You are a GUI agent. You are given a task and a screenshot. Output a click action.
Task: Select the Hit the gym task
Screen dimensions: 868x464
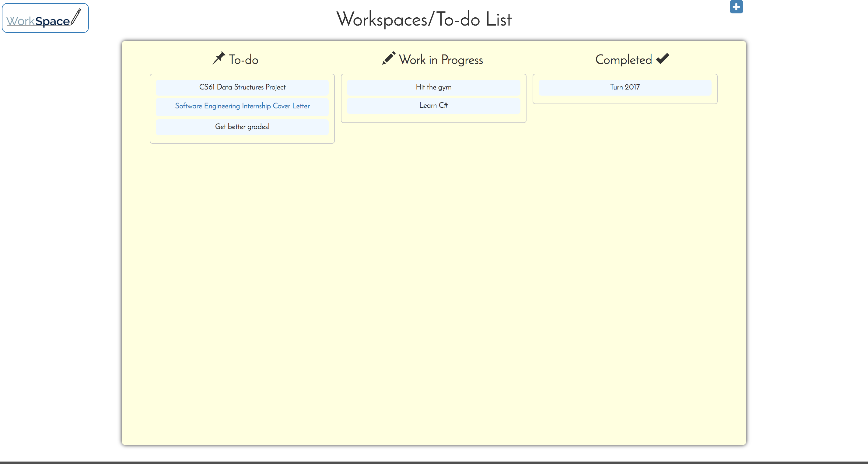click(433, 87)
